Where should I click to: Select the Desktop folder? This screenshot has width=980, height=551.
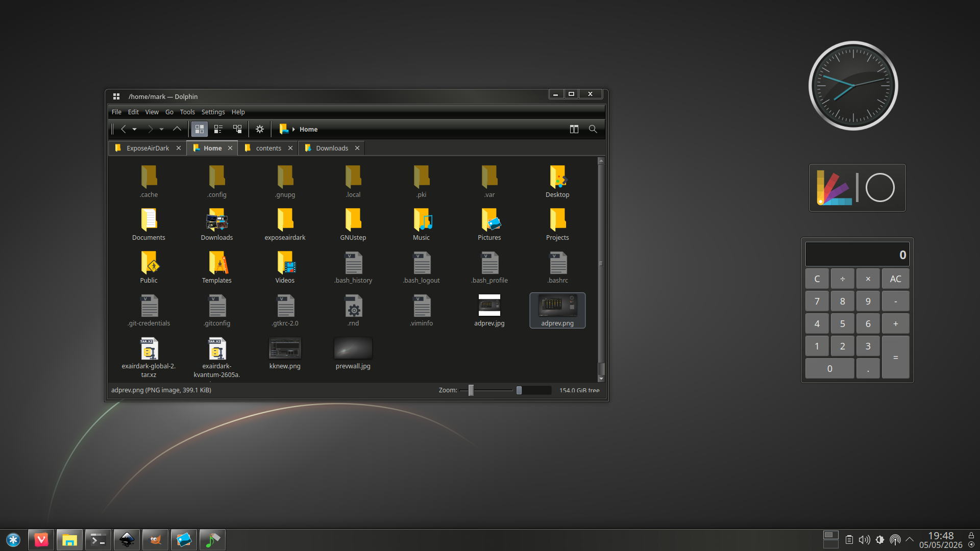557,182
